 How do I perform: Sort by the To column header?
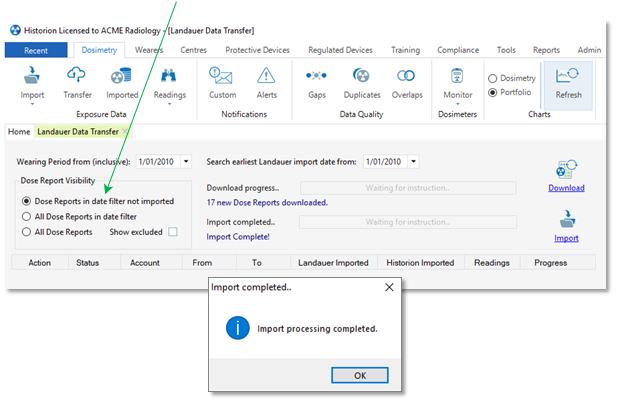pos(263,263)
